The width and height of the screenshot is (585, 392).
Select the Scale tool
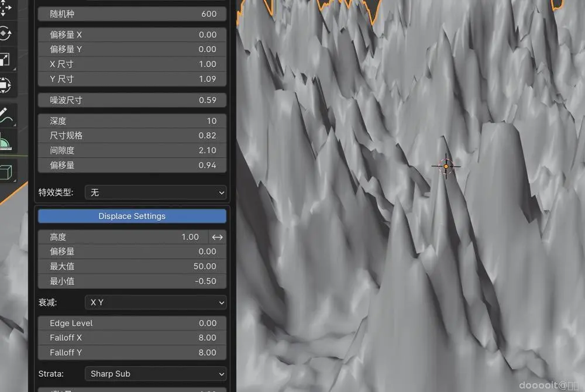pyautogui.click(x=5, y=60)
